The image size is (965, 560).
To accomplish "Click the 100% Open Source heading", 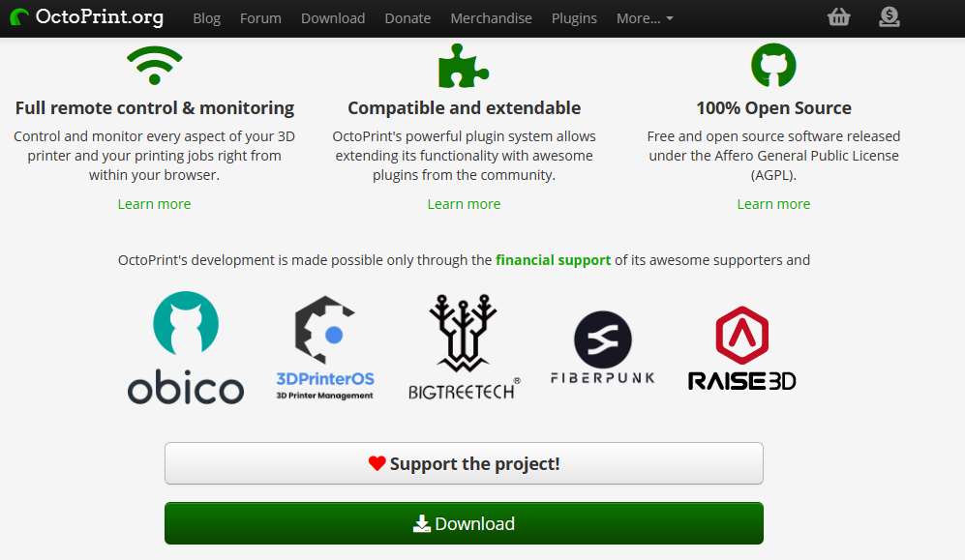I will tap(773, 108).
